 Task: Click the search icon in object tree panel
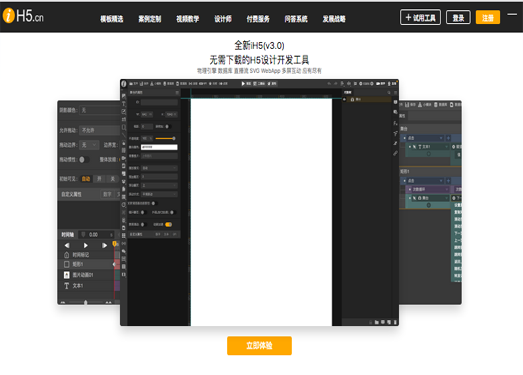pyautogui.click(x=389, y=92)
